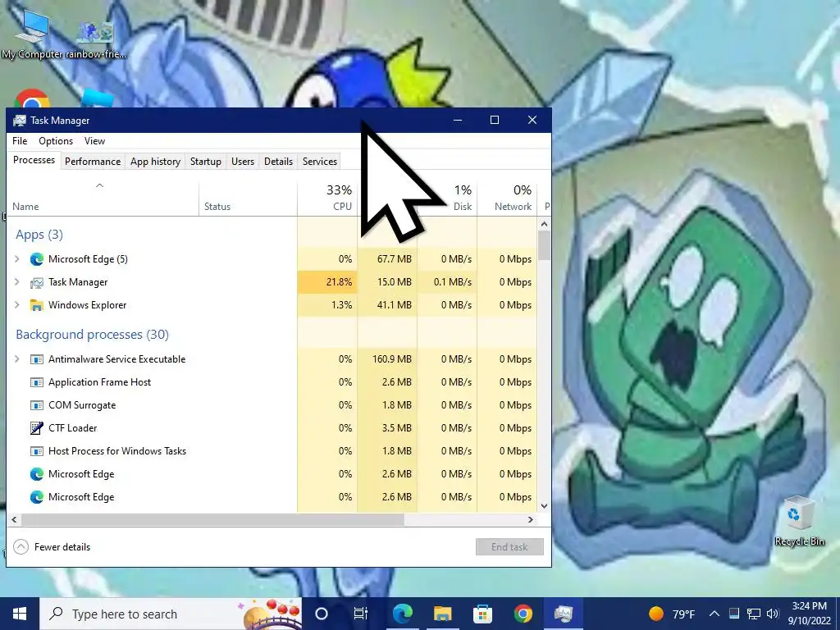Click the vertical scrollbar thumb
Screen dimensions: 840x630
tap(545, 245)
